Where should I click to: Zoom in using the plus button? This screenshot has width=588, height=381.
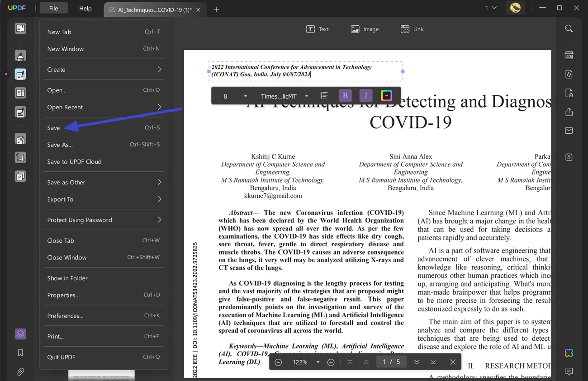[331, 362]
